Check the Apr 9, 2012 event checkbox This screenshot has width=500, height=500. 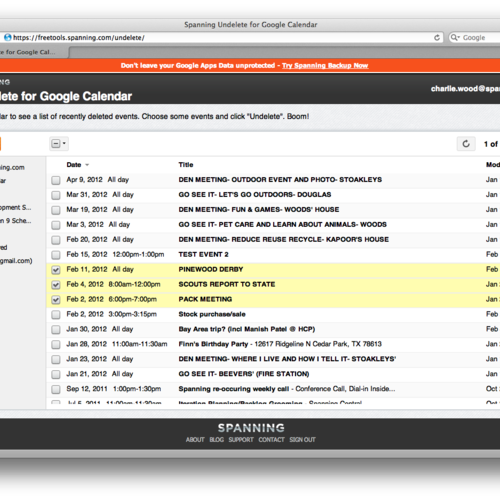56,180
